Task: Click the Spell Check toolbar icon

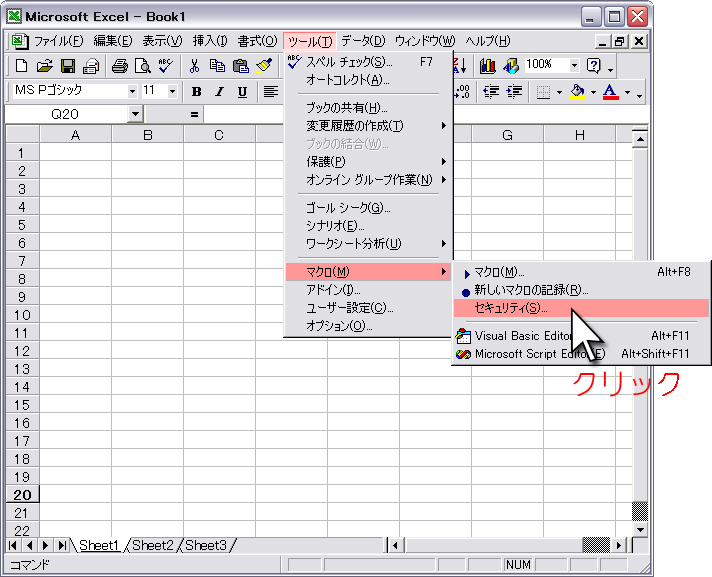Action: tap(166, 66)
